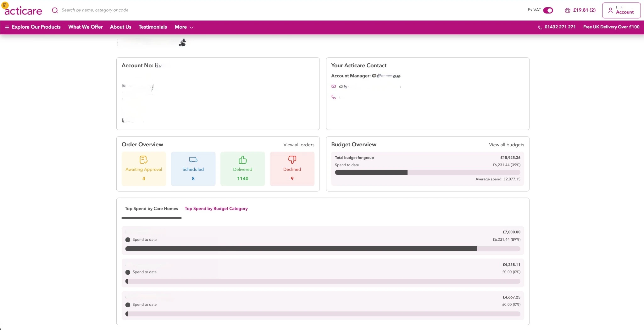
Task: Open the Declined orders card
Action: (x=292, y=169)
